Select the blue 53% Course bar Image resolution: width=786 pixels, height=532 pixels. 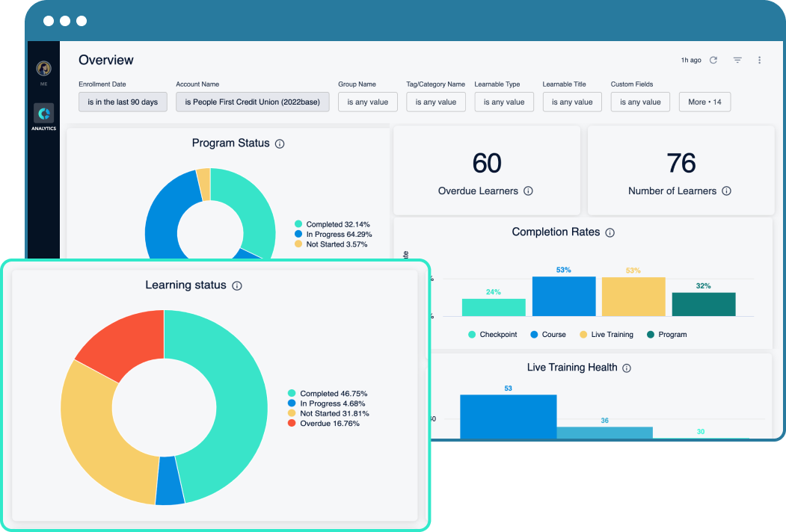pos(564,297)
